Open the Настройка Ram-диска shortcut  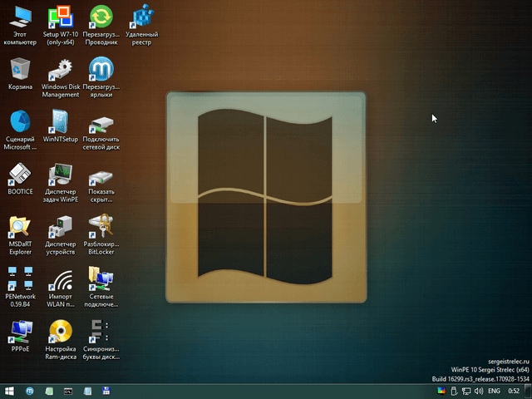pyautogui.click(x=60, y=332)
